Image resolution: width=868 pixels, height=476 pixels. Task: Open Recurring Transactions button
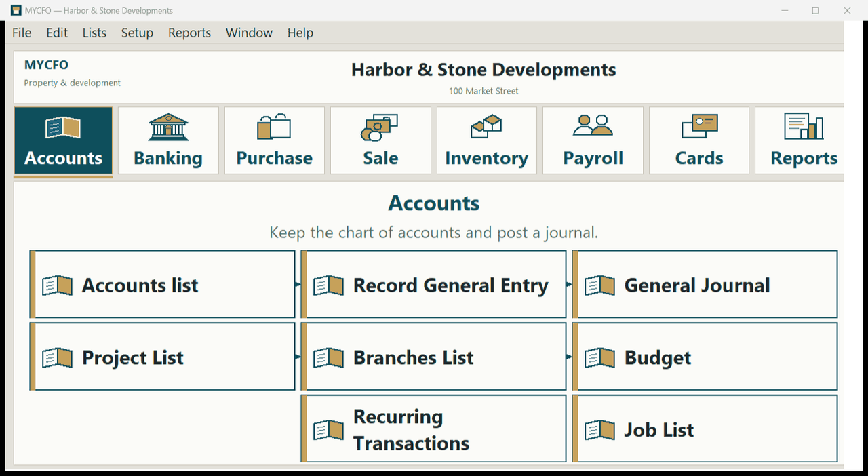click(x=434, y=429)
